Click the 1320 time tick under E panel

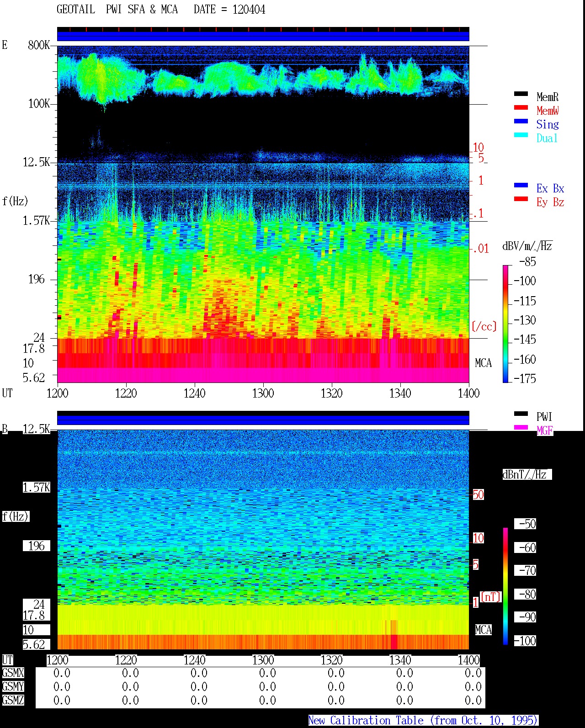[332, 393]
